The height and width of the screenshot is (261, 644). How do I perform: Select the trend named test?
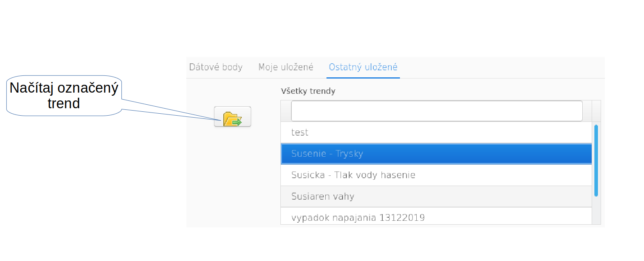(300, 132)
